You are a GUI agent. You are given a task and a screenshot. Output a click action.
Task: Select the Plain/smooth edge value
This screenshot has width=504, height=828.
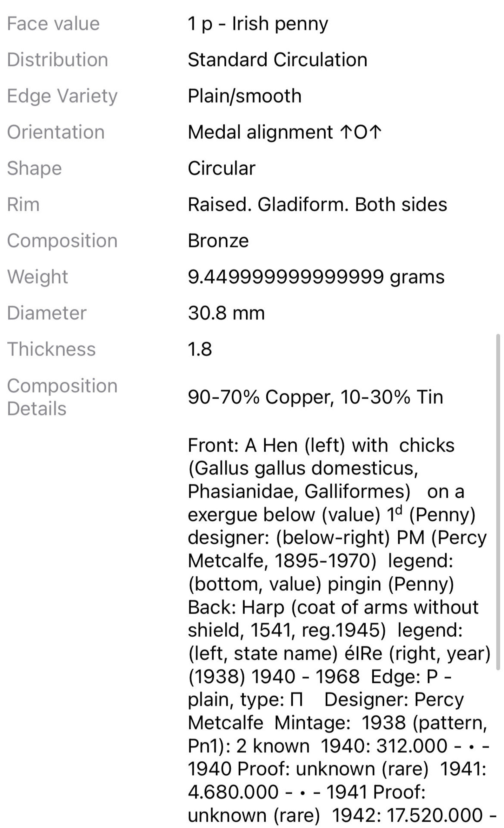[x=245, y=96]
